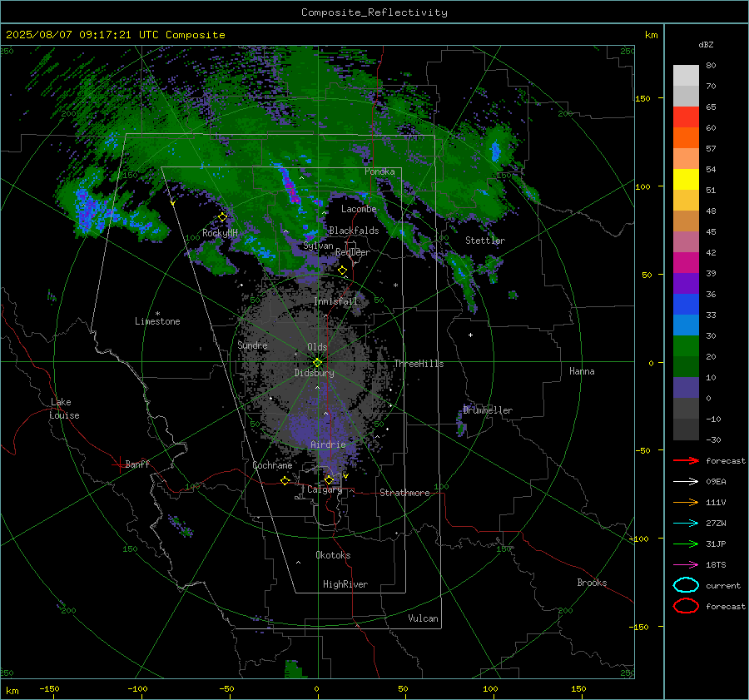Click the RedDeer city label
749x700 pixels.
[x=353, y=252]
